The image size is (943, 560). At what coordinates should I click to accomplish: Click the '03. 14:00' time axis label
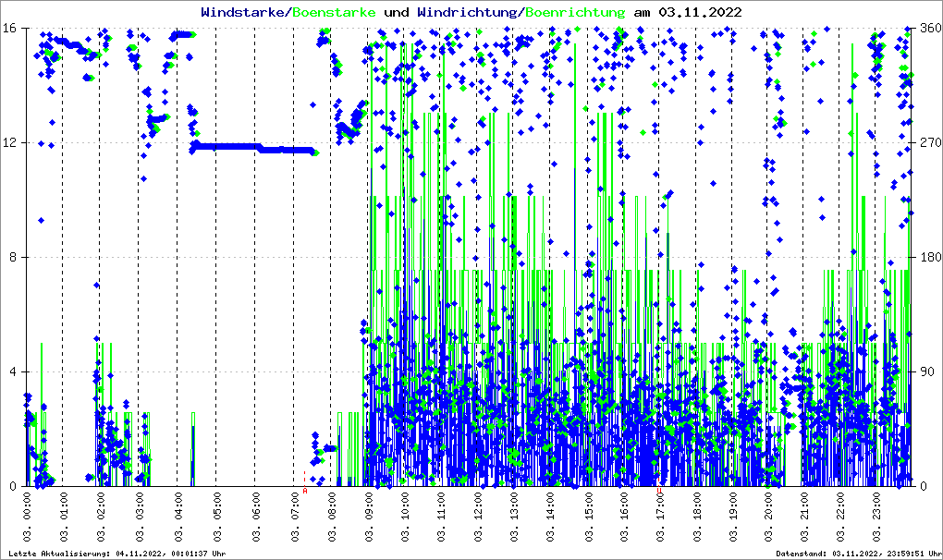pyautogui.click(x=551, y=517)
